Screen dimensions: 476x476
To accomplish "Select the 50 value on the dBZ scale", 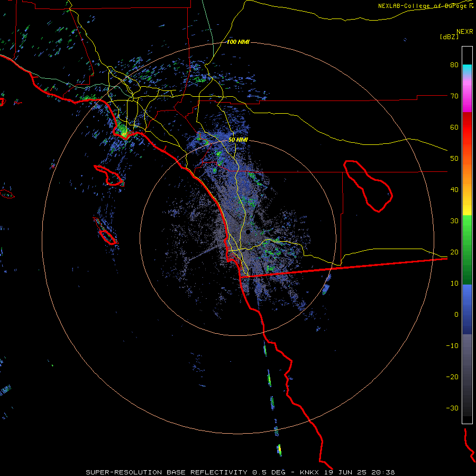I will [454, 159].
